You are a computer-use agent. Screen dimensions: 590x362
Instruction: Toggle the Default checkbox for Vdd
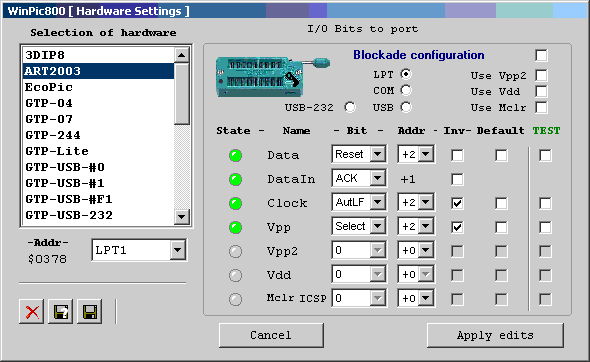501,275
